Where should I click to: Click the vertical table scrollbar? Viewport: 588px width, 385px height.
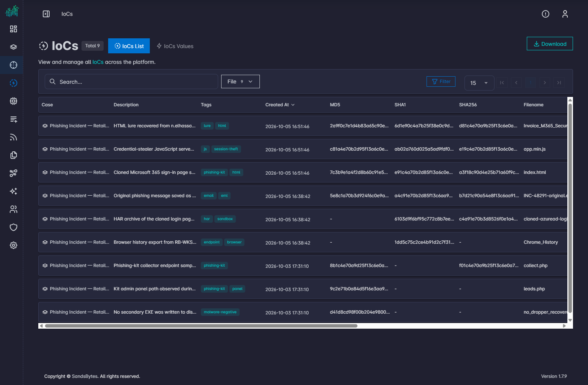570,208
